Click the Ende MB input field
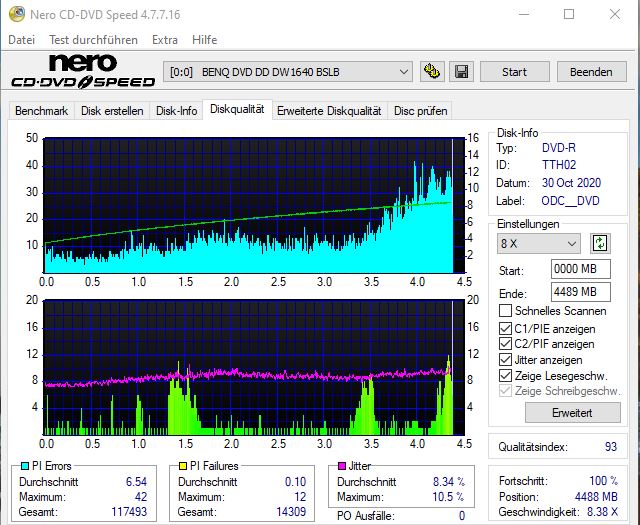 pos(581,292)
